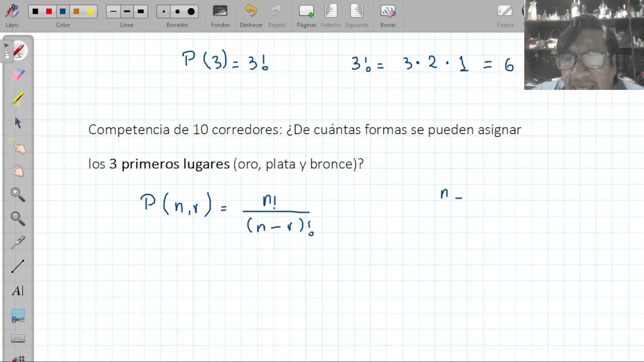Choose the orange color swatch
The width and height of the screenshot is (644, 362).
[76, 12]
